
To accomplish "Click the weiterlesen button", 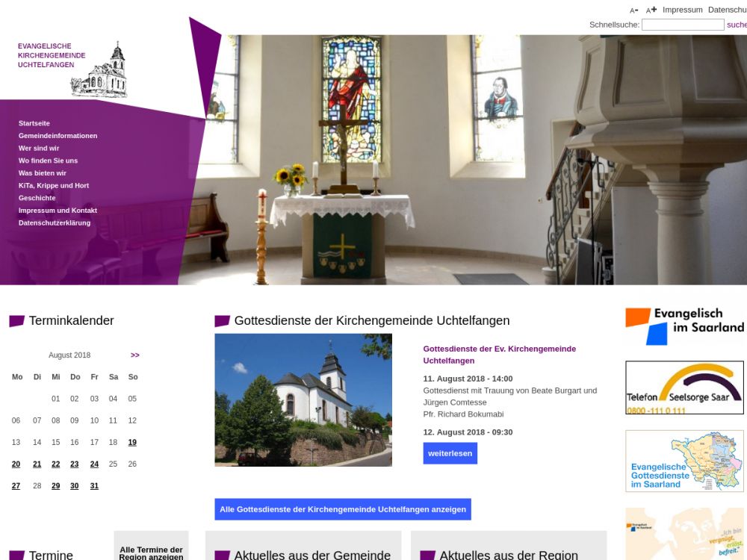I will click(x=450, y=453).
